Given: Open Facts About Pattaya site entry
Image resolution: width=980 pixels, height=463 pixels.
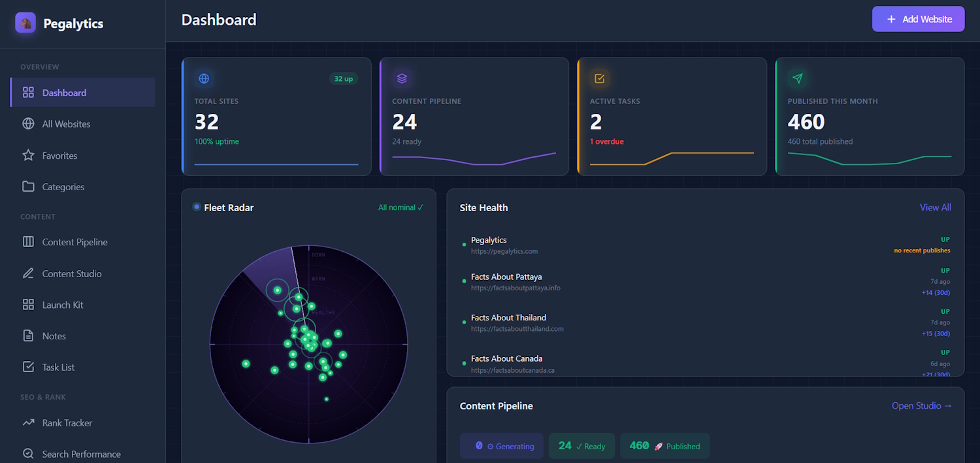Looking at the screenshot, I should [706, 282].
